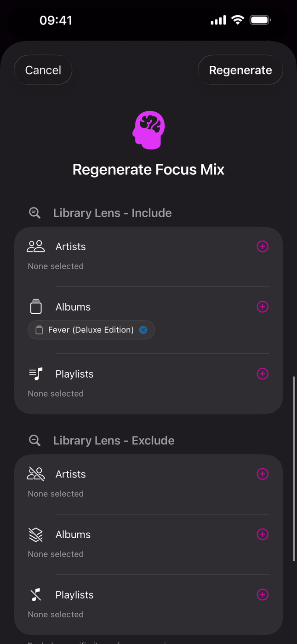Tap the plus icon for excluded Albums
Screen dimensions: 297x644
(x=263, y=535)
